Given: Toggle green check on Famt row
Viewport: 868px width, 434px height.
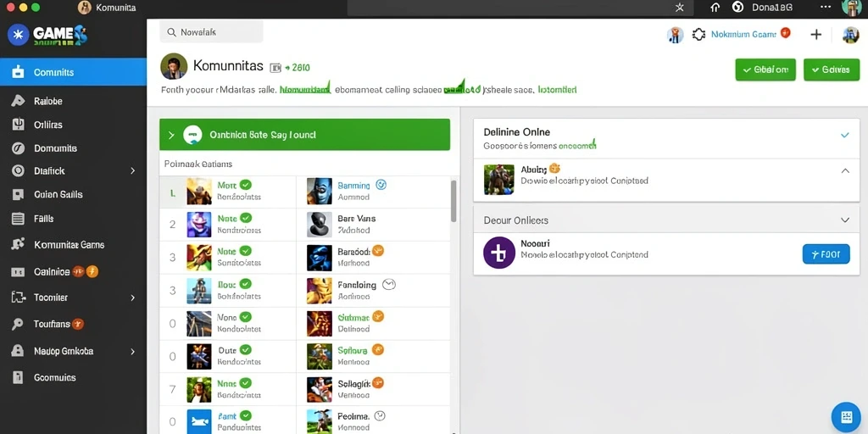Looking at the screenshot, I should [246, 415].
